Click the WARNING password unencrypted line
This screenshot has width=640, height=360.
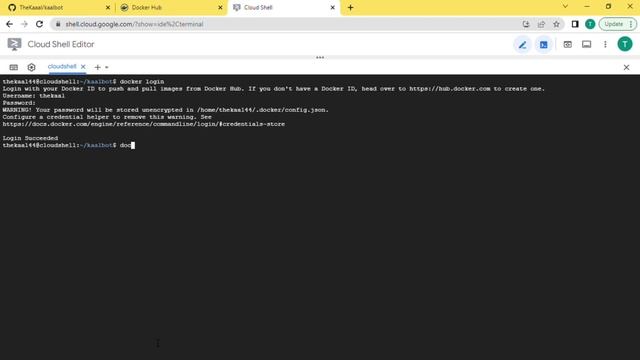tap(165, 110)
